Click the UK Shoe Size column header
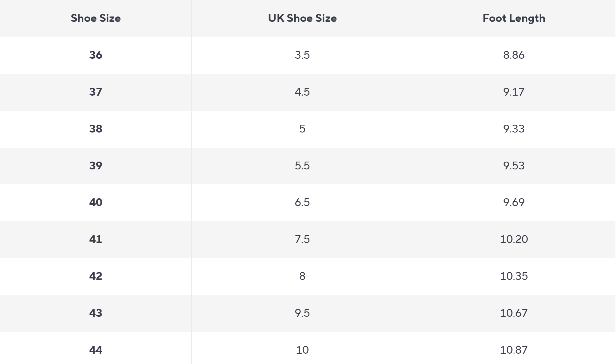Image resolution: width=616 pixels, height=364 pixels. coord(302,18)
